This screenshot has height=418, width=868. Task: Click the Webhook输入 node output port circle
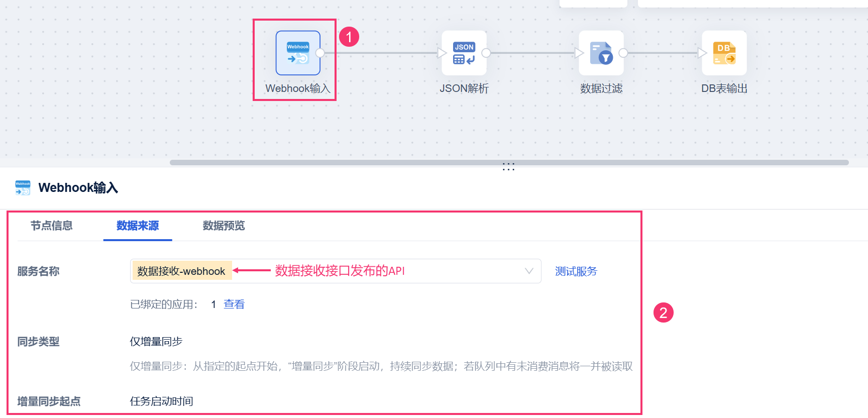(x=320, y=53)
